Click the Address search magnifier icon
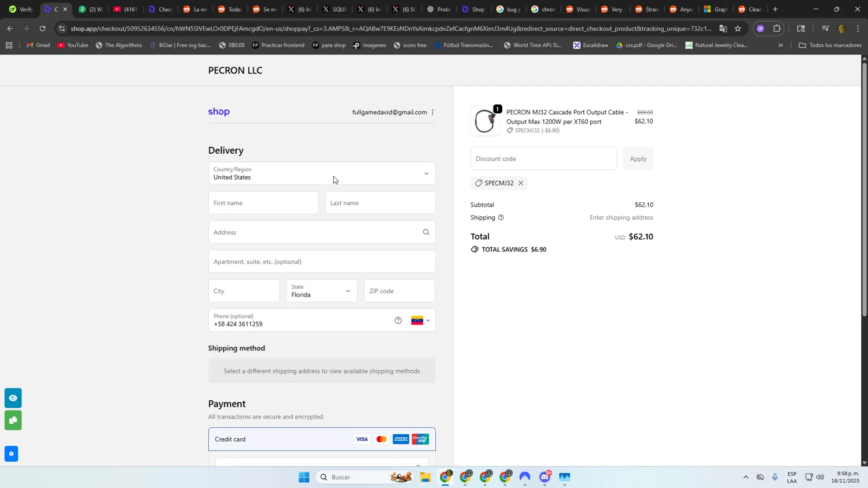The width and height of the screenshot is (868, 488). [x=426, y=232]
